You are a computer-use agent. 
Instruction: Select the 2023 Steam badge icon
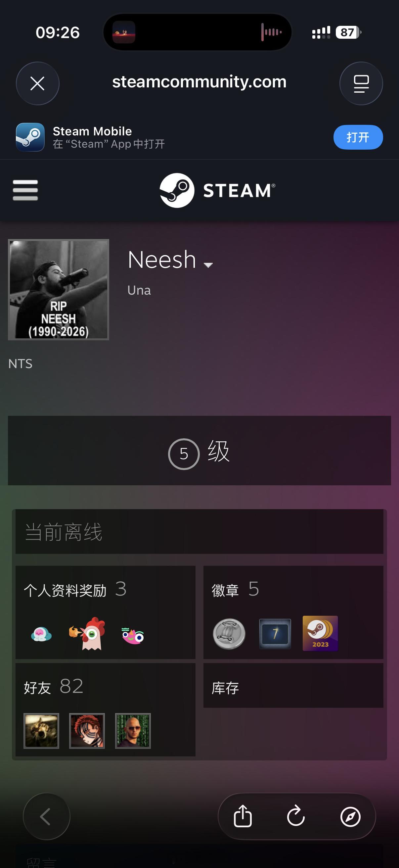[320, 633]
